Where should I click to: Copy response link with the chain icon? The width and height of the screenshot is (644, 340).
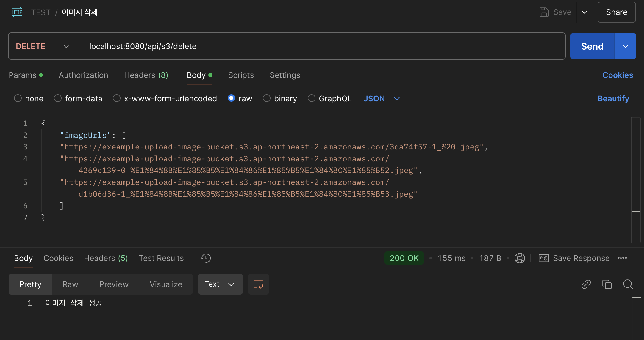[586, 284]
